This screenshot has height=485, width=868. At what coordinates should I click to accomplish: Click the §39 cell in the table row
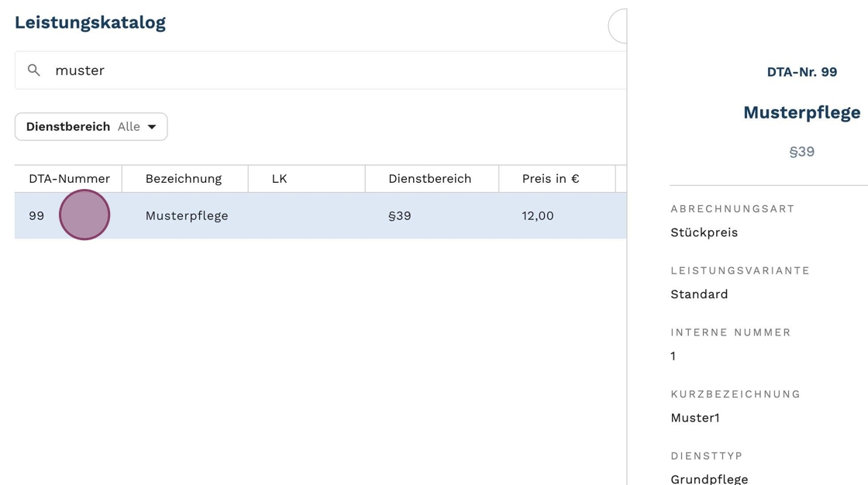click(x=400, y=216)
